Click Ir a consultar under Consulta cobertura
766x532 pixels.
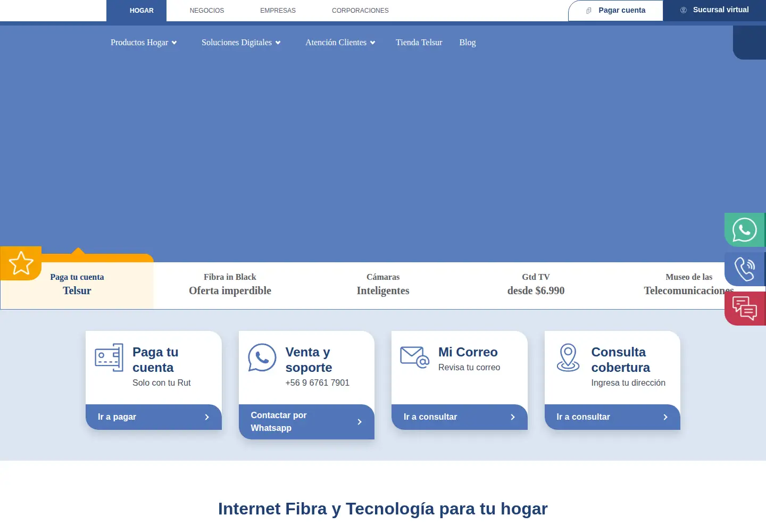612,417
